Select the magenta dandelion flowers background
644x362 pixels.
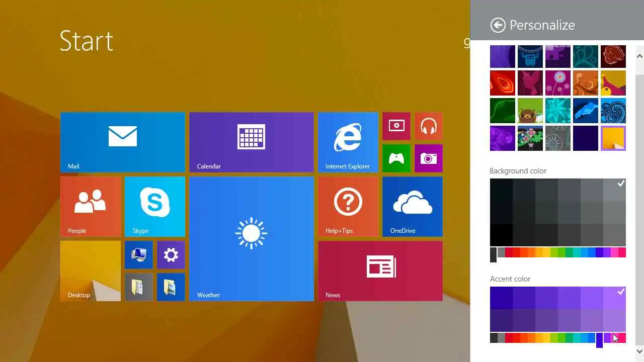click(x=558, y=83)
